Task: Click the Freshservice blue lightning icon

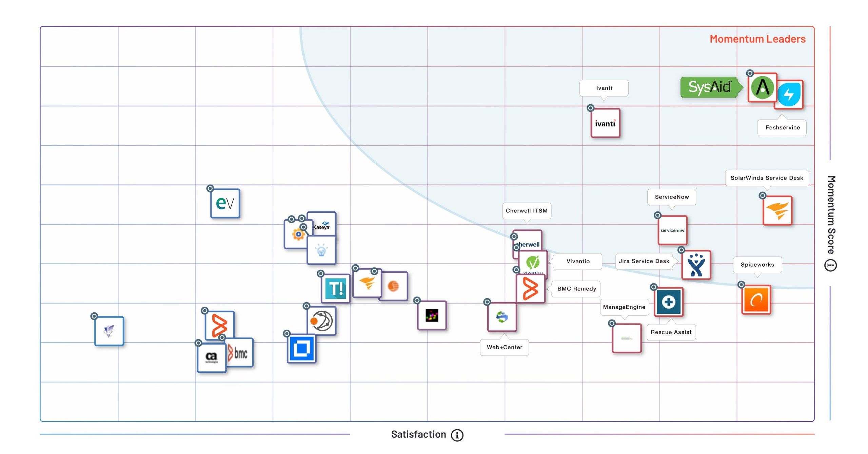Action: point(789,94)
